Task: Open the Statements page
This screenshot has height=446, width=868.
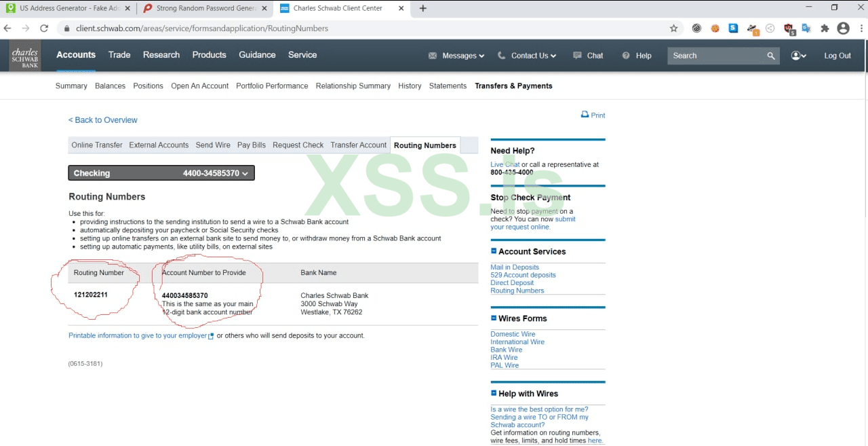Action: pos(448,86)
